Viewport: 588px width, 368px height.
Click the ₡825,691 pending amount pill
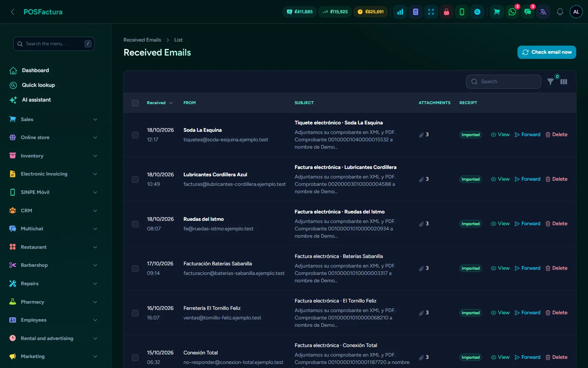[x=370, y=12]
